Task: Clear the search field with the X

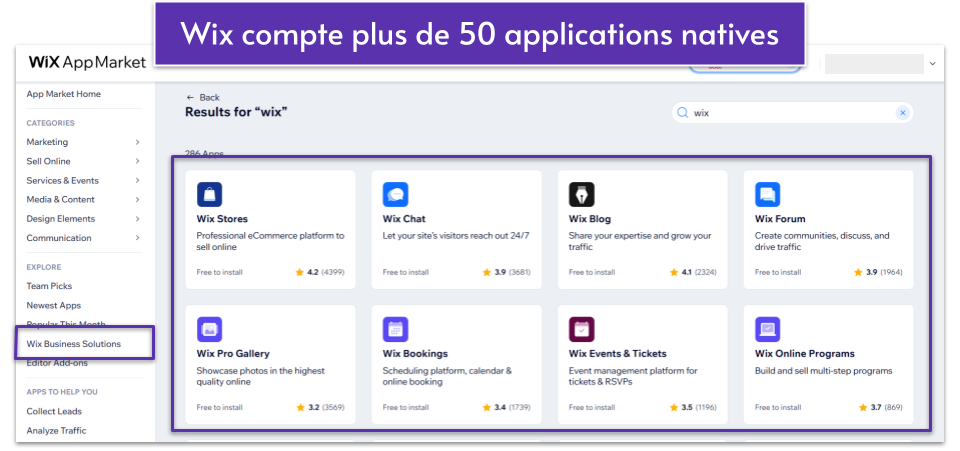Action: pyautogui.click(x=902, y=113)
